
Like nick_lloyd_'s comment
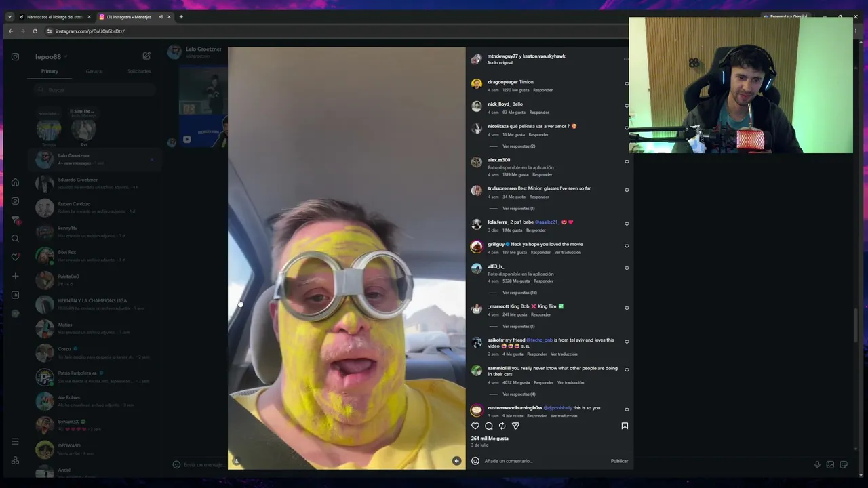627,106
